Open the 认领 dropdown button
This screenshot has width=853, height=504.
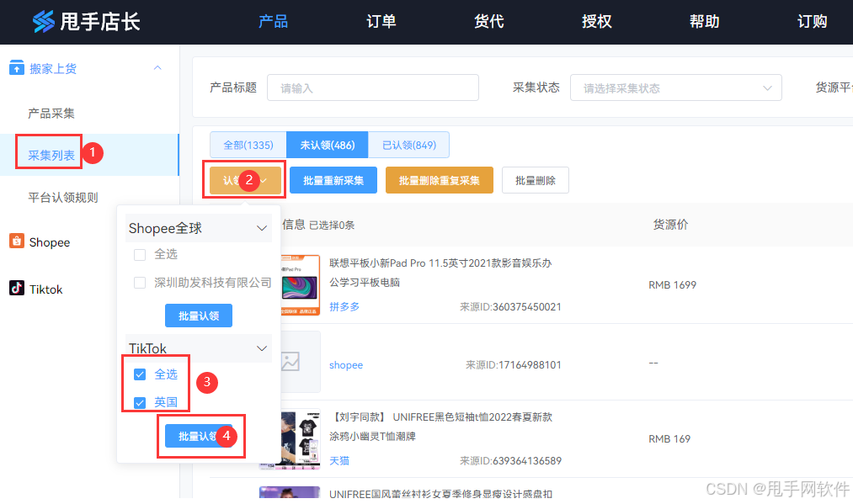(245, 181)
